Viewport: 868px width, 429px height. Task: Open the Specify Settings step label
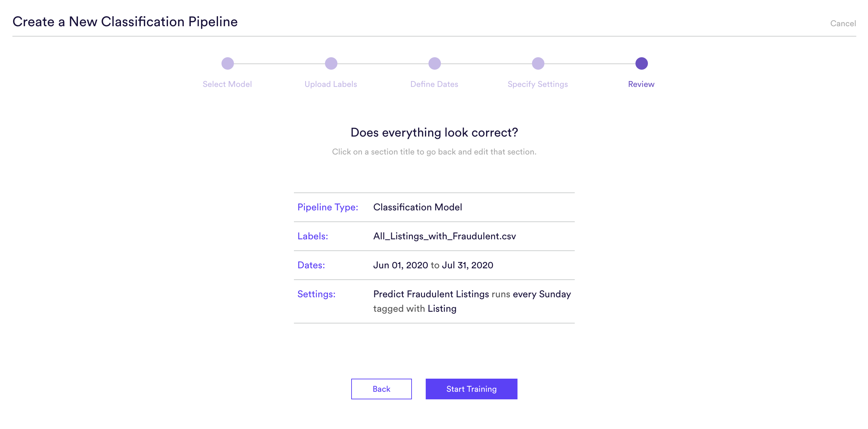point(538,84)
